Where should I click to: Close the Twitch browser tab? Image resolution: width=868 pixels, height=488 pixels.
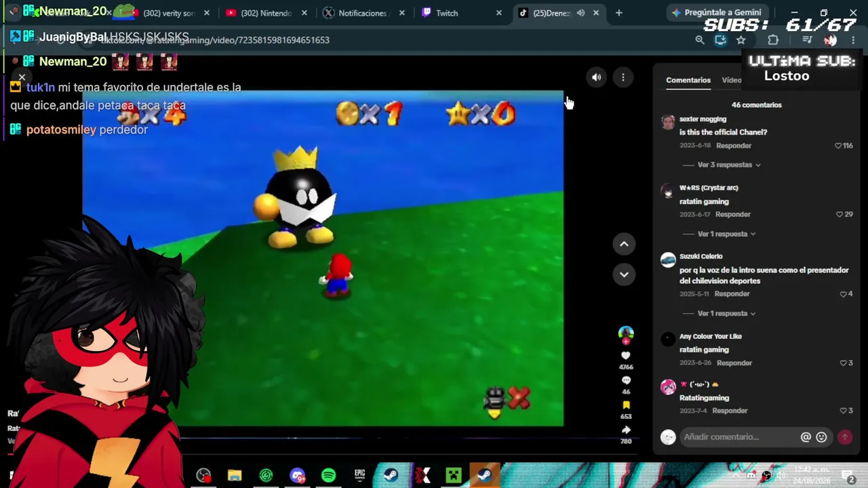[499, 13]
